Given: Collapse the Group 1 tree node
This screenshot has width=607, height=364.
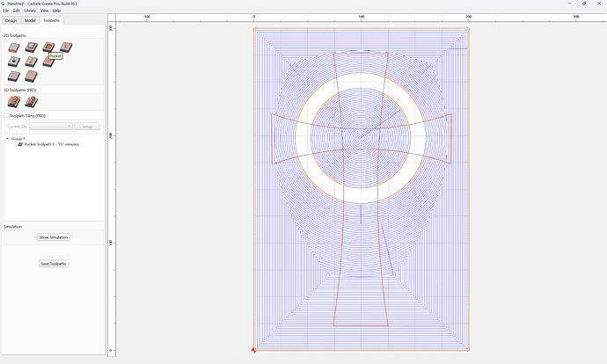Looking at the screenshot, I should (x=7, y=139).
